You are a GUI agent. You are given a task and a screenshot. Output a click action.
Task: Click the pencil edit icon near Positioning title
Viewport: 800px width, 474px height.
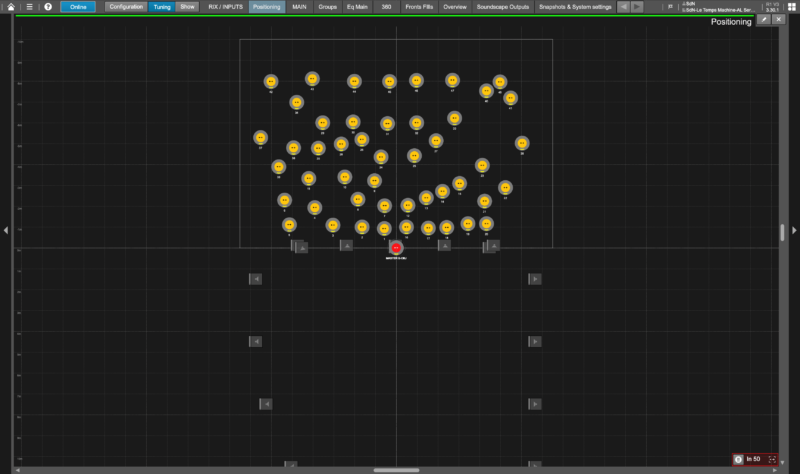(764, 19)
